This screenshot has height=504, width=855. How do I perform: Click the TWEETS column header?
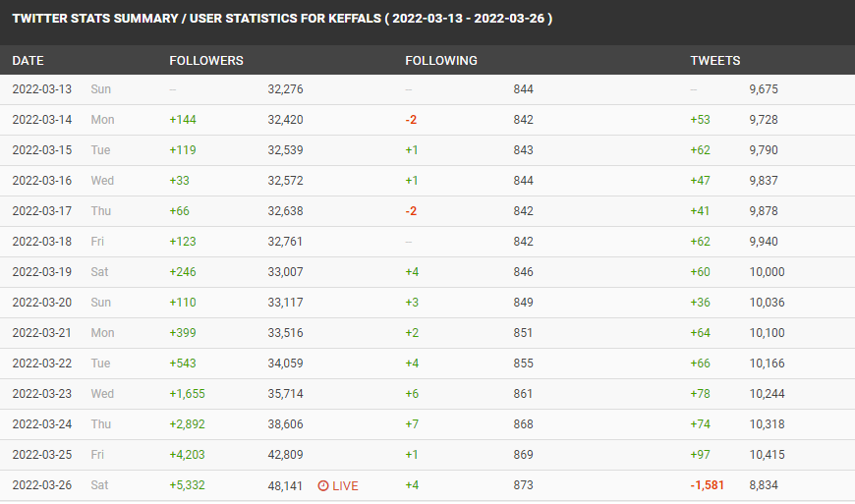pos(715,61)
